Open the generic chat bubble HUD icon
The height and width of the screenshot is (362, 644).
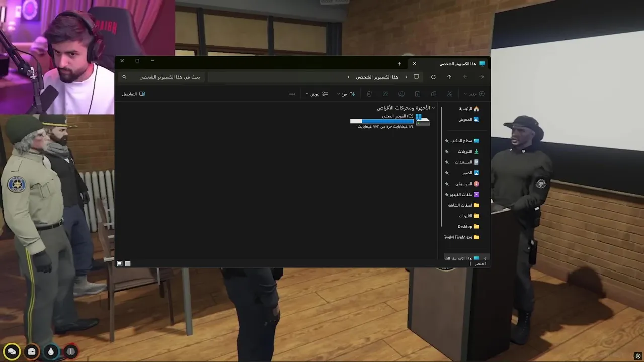pyautogui.click(x=12, y=352)
